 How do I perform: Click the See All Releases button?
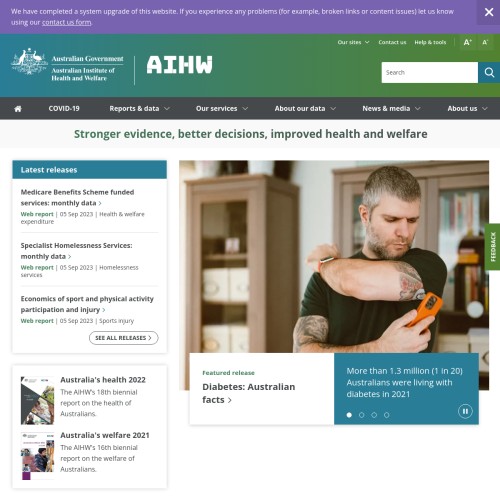tap(123, 338)
